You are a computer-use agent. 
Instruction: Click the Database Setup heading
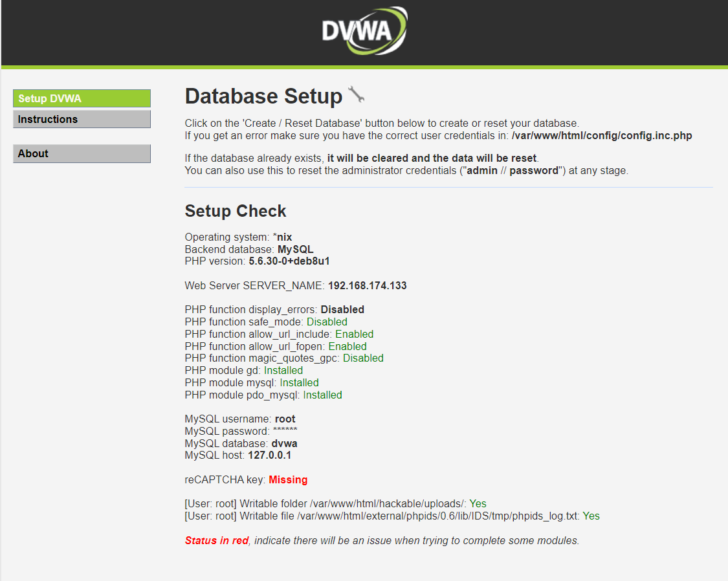263,96
